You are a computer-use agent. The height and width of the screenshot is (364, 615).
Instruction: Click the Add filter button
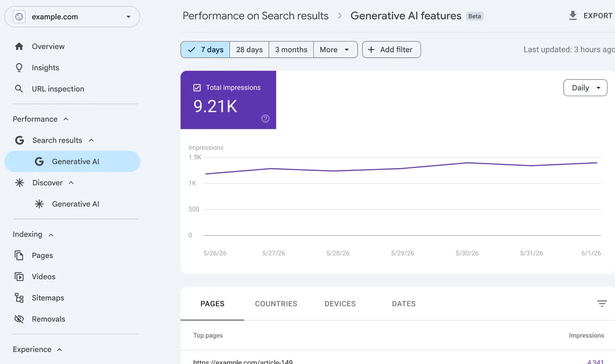tap(392, 50)
